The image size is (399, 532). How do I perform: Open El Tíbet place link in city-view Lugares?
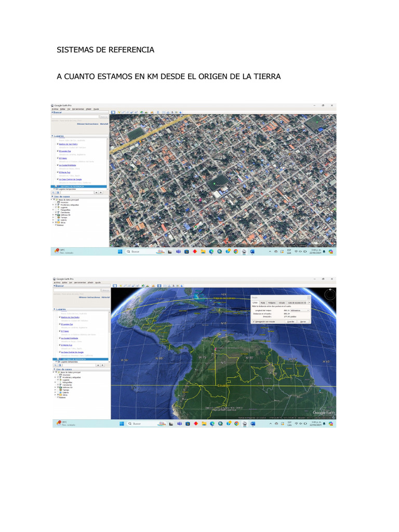pyautogui.click(x=63, y=158)
